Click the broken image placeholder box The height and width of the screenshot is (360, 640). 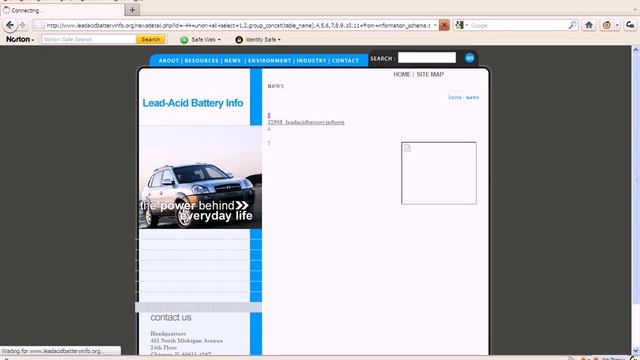pyautogui.click(x=439, y=173)
